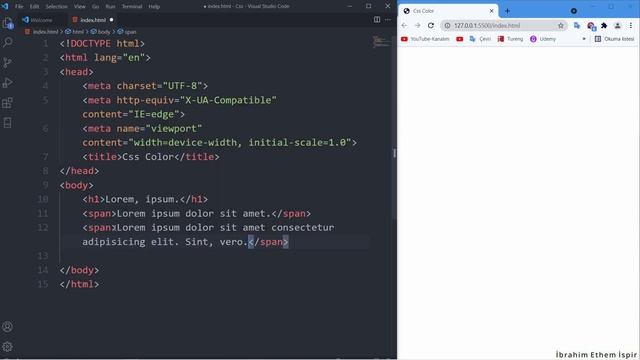
Task: Open the Tureng bookmark
Action: [510, 39]
